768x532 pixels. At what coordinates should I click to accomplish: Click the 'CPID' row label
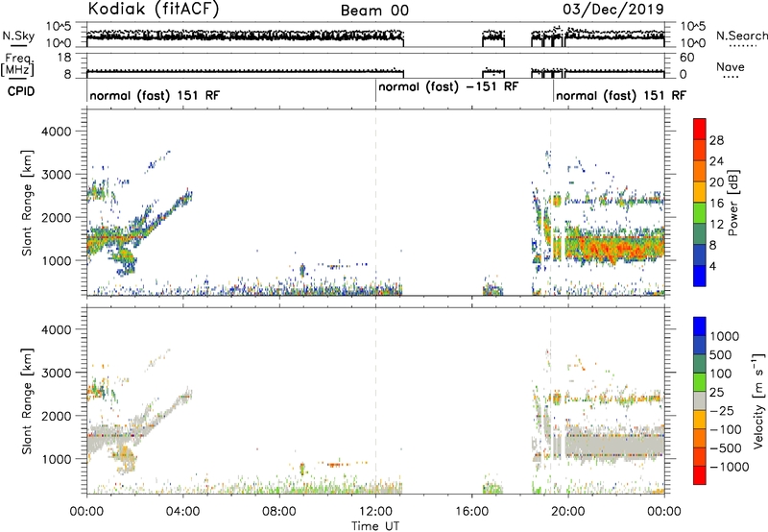pos(21,91)
